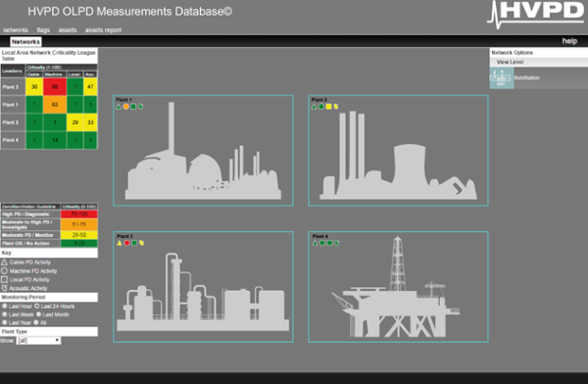Click Plant 4 cable PD triangle indicator

point(315,243)
